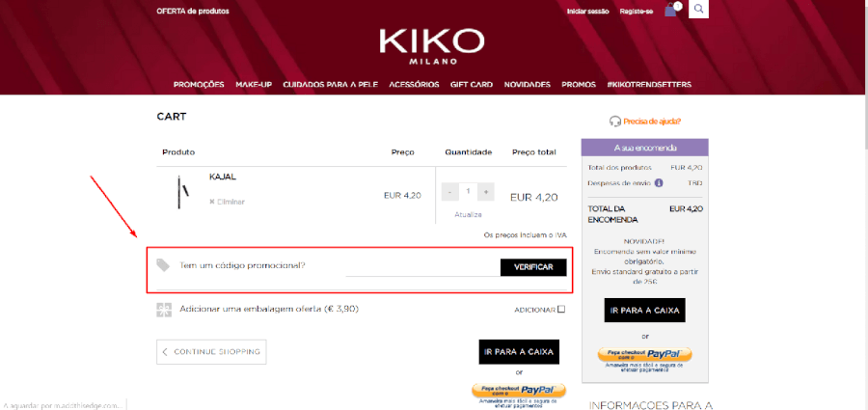The height and width of the screenshot is (410, 868).
Task: Click IR PARA A CAIXA below the cart
Action: tap(519, 352)
